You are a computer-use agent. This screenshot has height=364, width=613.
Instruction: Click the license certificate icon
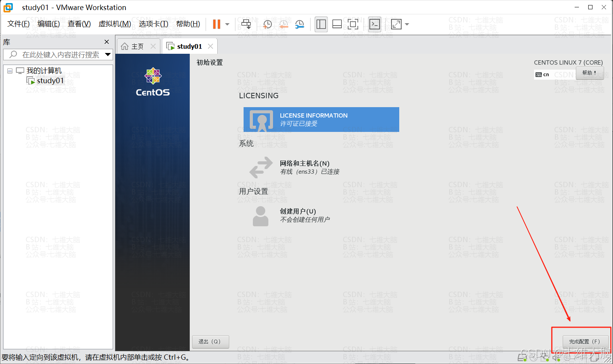(x=262, y=120)
